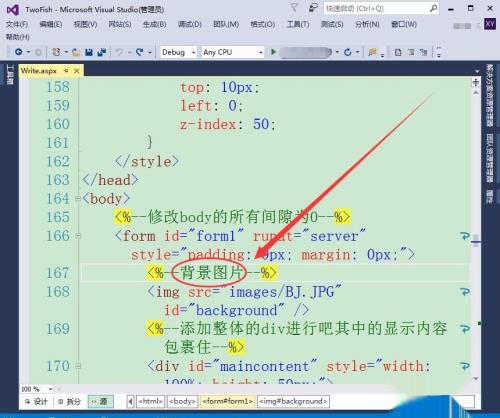The width and height of the screenshot is (500, 418).
Task: Open the 编辑(E) menu
Action: coord(51,24)
